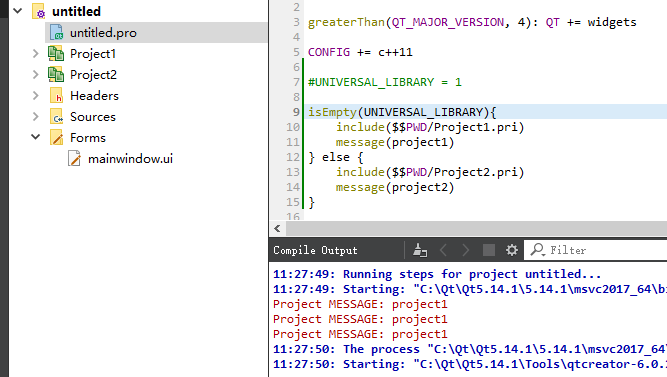
Task: Click the Project1 sub-project icon
Action: click(56, 54)
